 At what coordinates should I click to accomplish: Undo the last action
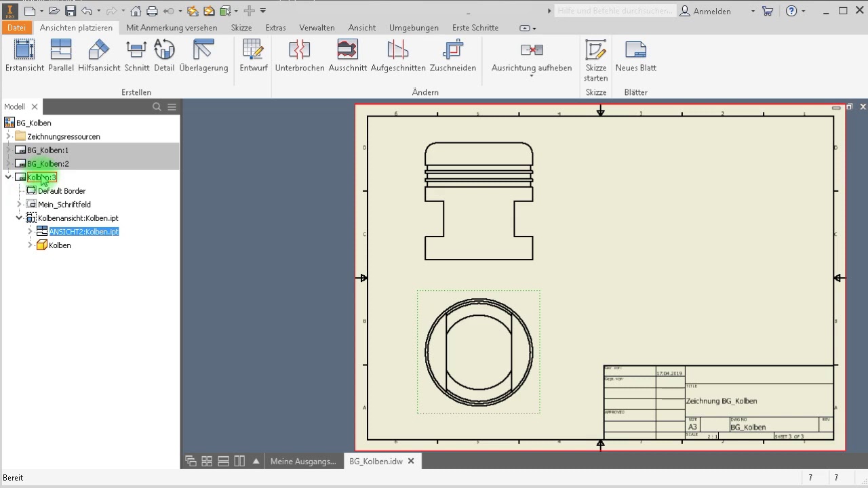(x=87, y=11)
